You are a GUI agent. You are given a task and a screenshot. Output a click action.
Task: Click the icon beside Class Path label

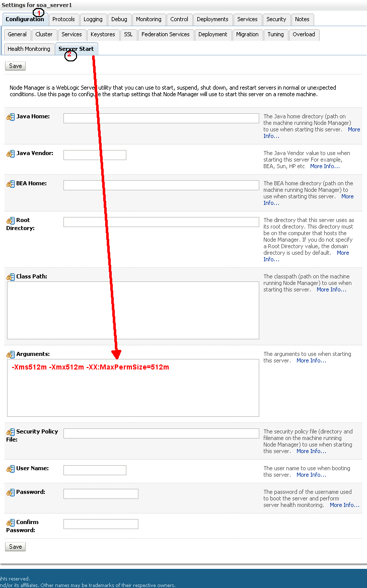11,277
